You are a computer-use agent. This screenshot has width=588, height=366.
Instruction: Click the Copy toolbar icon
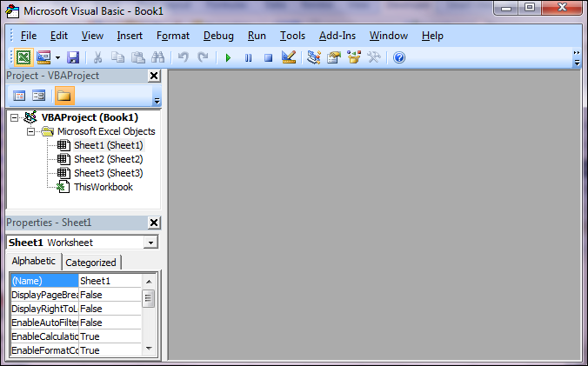coord(117,57)
